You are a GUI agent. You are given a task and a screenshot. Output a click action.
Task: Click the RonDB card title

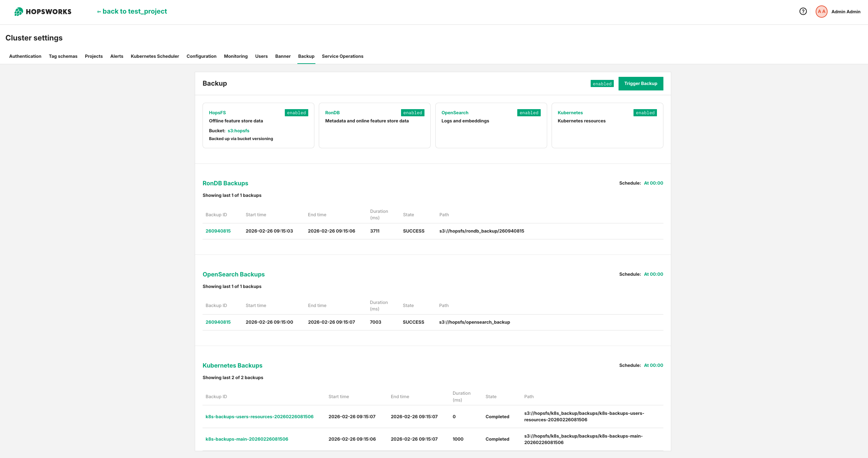click(332, 113)
